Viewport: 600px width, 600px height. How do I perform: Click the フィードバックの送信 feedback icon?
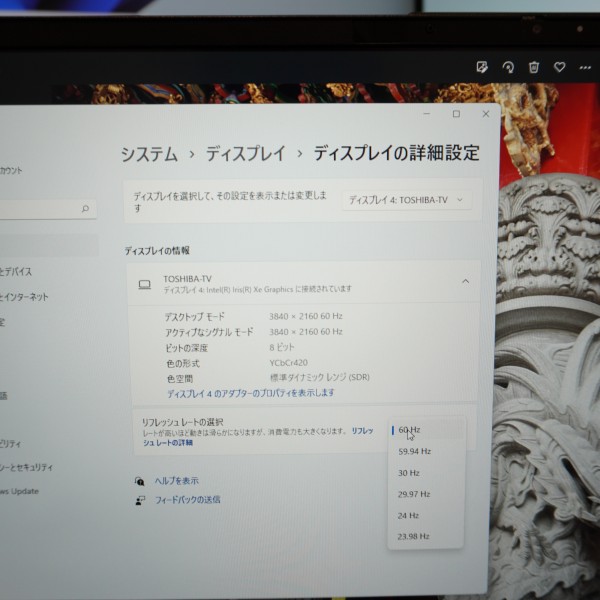pos(140,500)
